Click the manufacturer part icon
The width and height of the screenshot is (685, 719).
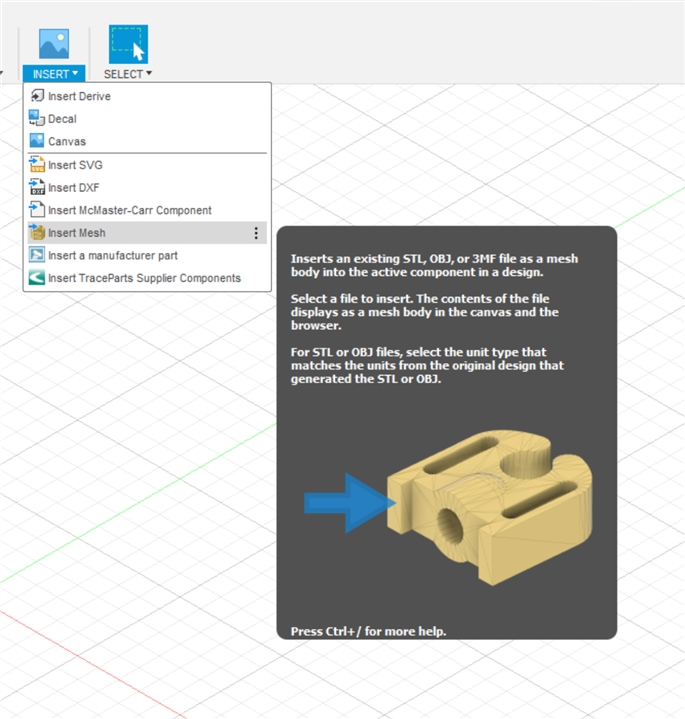37,256
